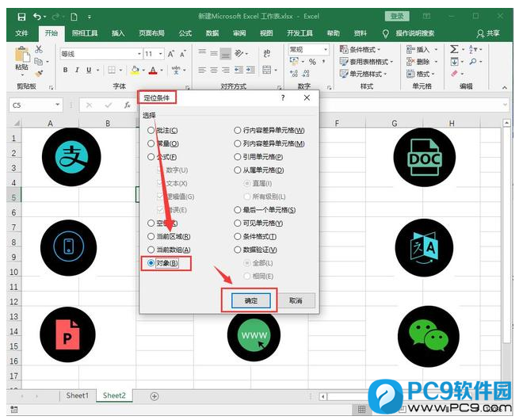
Task: Select the 条件格式(T) radio option
Action: tap(255, 236)
